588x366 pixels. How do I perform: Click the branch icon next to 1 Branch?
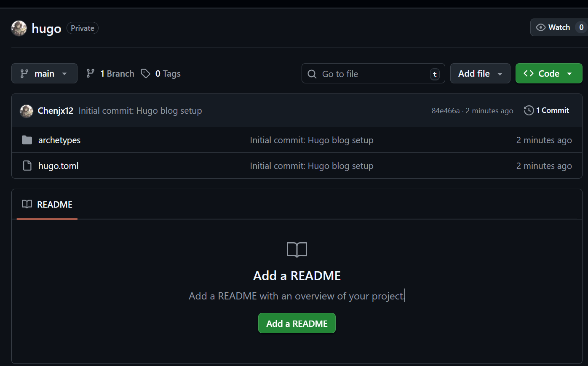(x=91, y=73)
